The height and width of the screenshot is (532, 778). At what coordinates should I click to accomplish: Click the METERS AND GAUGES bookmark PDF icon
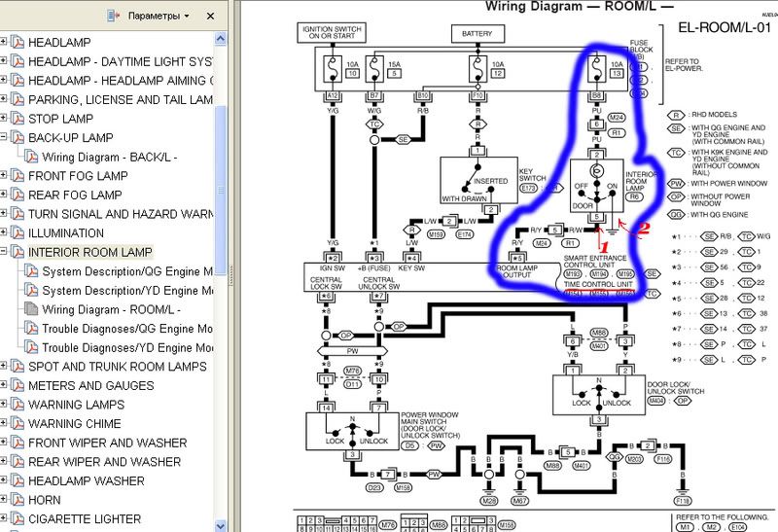pos(17,386)
